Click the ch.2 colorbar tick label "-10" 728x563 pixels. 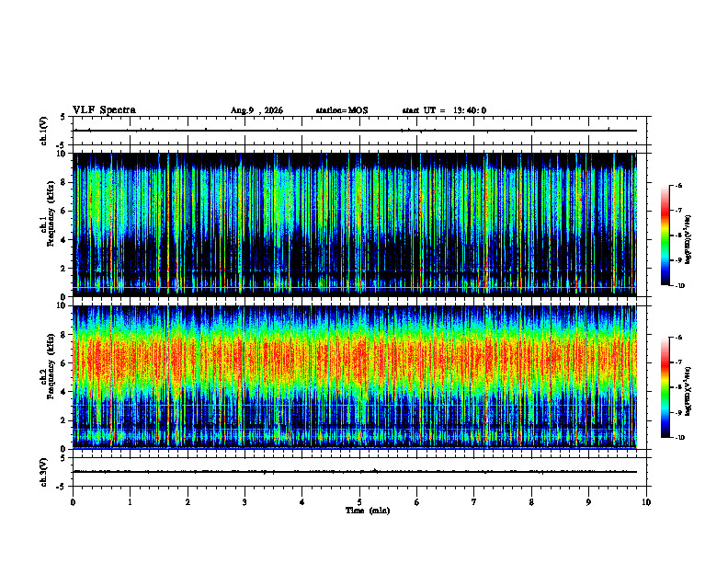pos(680,438)
